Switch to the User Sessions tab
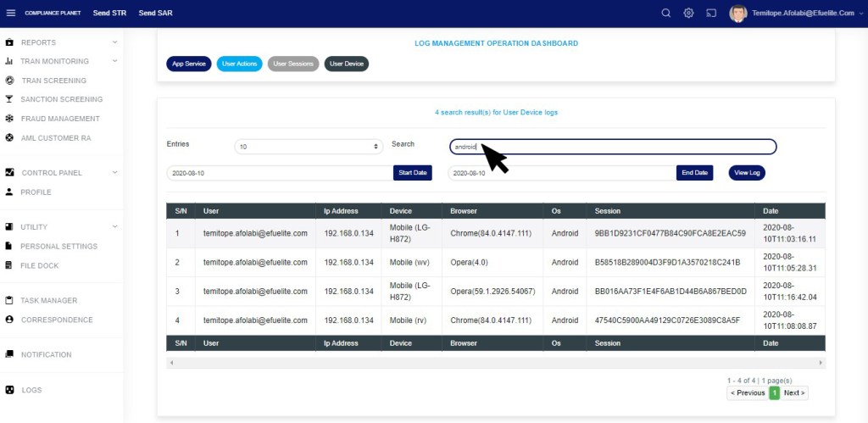The height and width of the screenshot is (423, 868). click(293, 64)
